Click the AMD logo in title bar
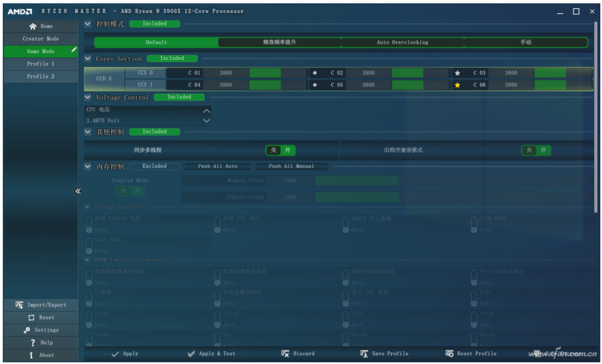Image resolution: width=602 pixels, height=364 pixels. [x=19, y=12]
